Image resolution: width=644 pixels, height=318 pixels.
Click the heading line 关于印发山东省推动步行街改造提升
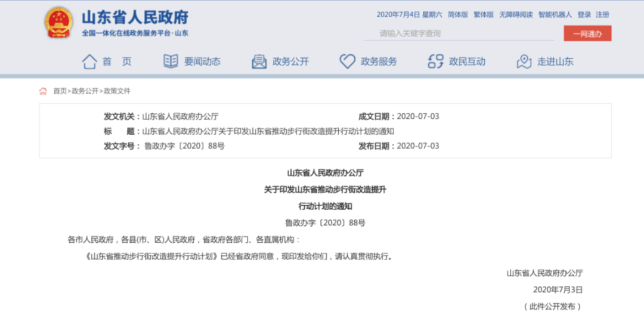click(325, 190)
